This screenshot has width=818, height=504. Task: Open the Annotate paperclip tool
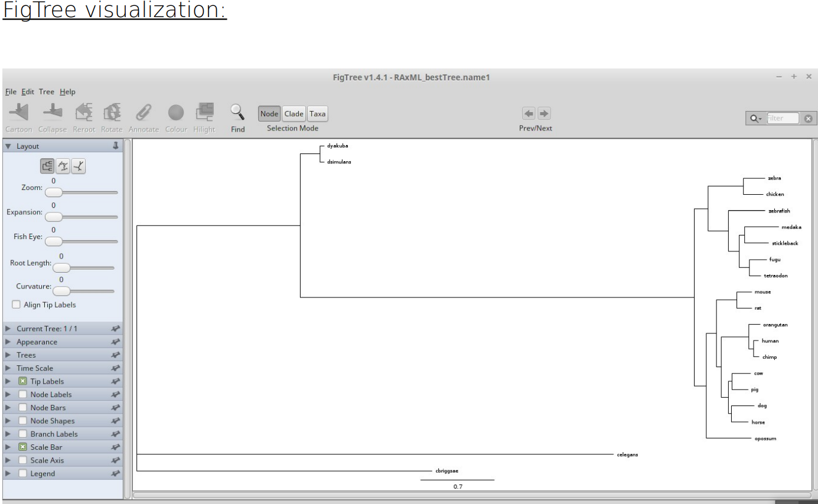point(144,113)
